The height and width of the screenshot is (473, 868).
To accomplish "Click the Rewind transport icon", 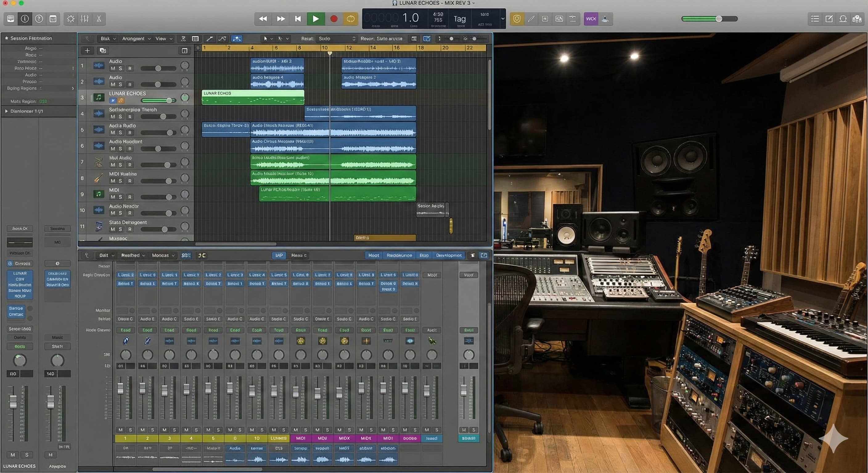I will pyautogui.click(x=263, y=19).
